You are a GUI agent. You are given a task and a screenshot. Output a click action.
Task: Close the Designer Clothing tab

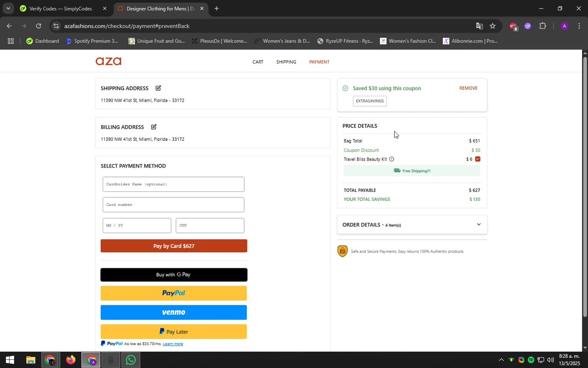click(202, 8)
